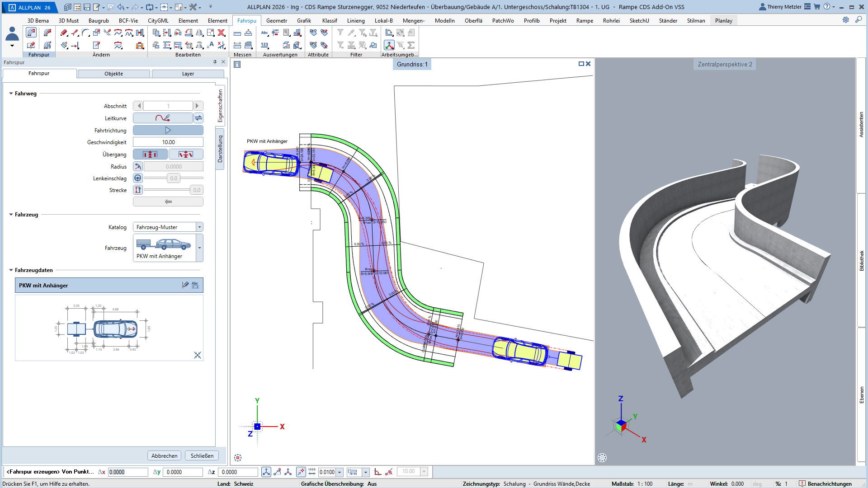Expand the Fahrzeug vehicle selection dropdown
The width and height of the screenshot is (868, 488).
click(199, 248)
